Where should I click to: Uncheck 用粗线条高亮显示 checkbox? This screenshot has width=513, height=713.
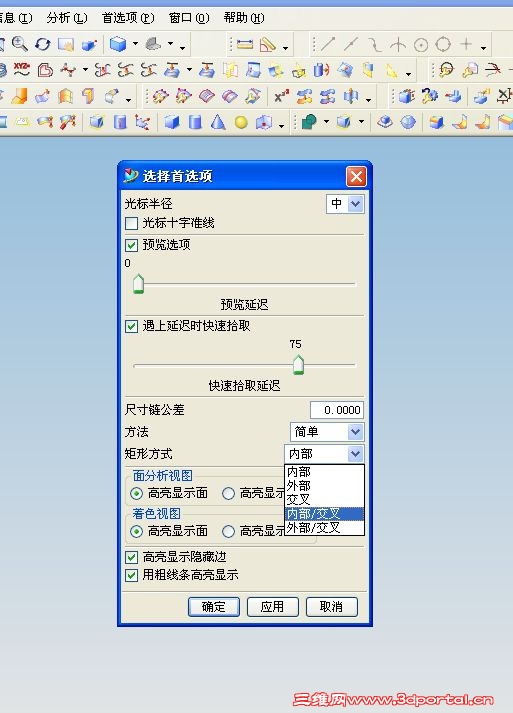click(x=131, y=576)
